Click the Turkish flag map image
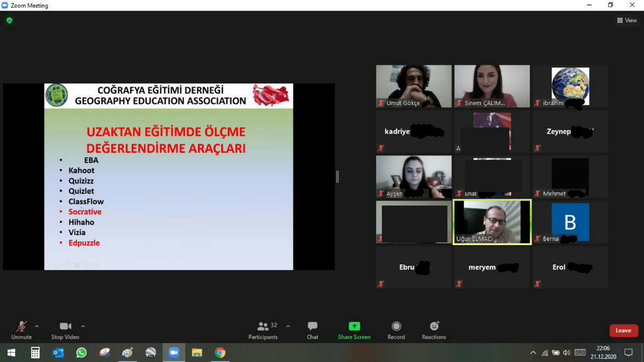Image resolution: width=644 pixels, height=362 pixels. pos(271,95)
